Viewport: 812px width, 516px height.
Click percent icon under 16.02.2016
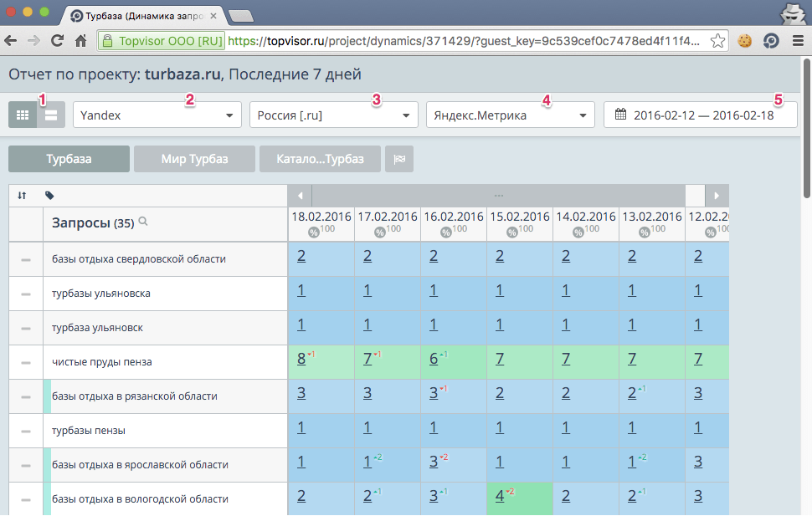point(446,232)
